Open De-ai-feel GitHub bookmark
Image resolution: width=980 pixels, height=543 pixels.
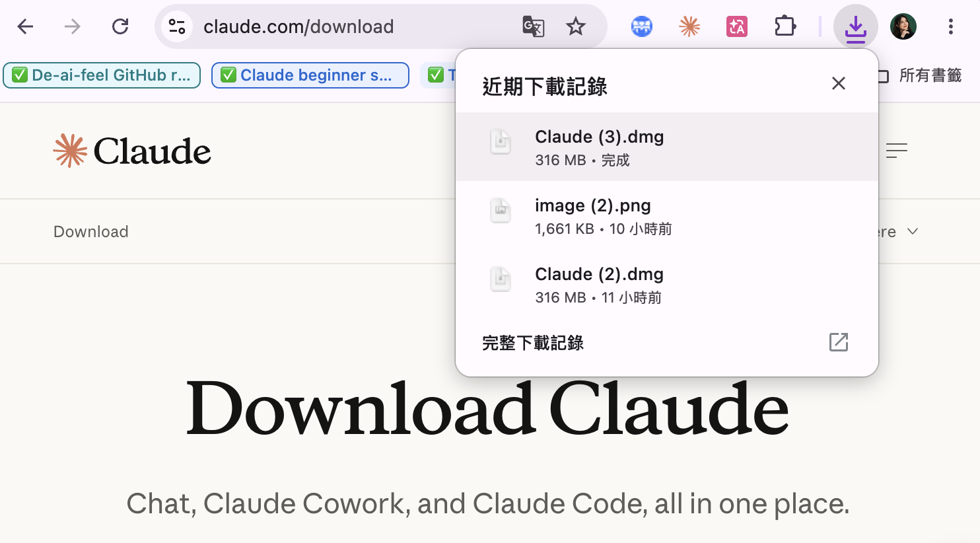click(102, 75)
